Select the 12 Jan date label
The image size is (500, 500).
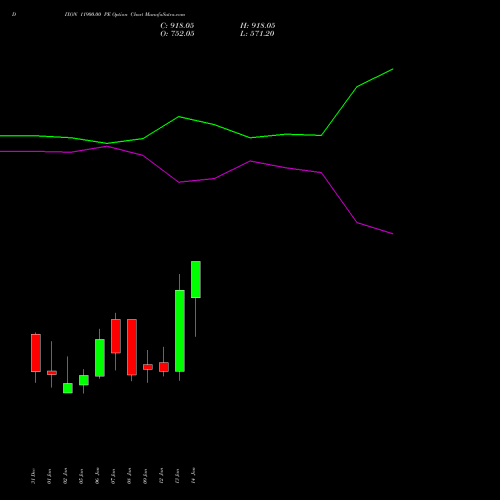tap(161, 476)
